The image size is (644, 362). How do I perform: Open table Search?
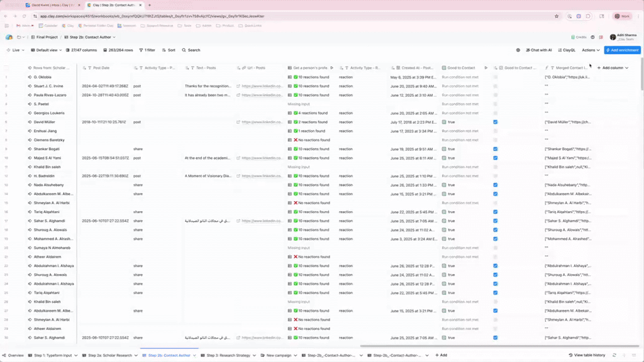coord(191,50)
